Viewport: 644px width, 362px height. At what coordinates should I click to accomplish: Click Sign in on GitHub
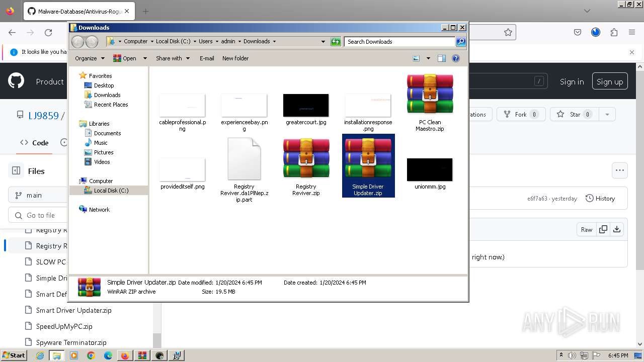tap(572, 81)
